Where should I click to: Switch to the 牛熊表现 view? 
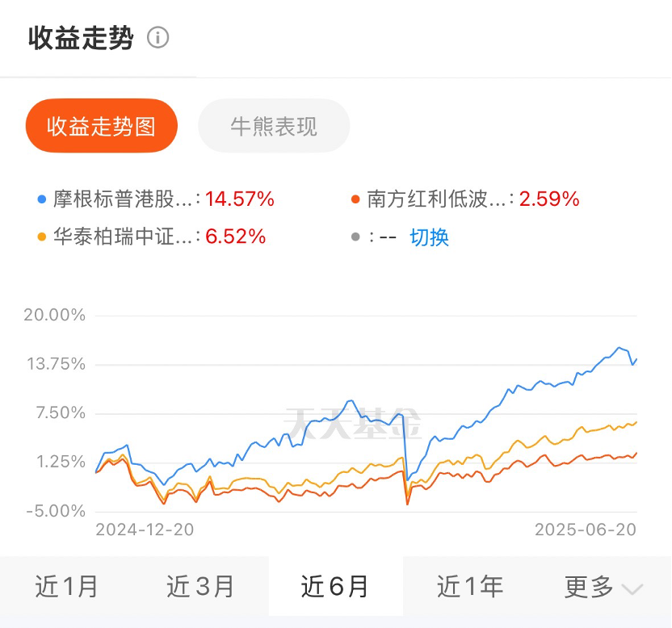click(274, 126)
